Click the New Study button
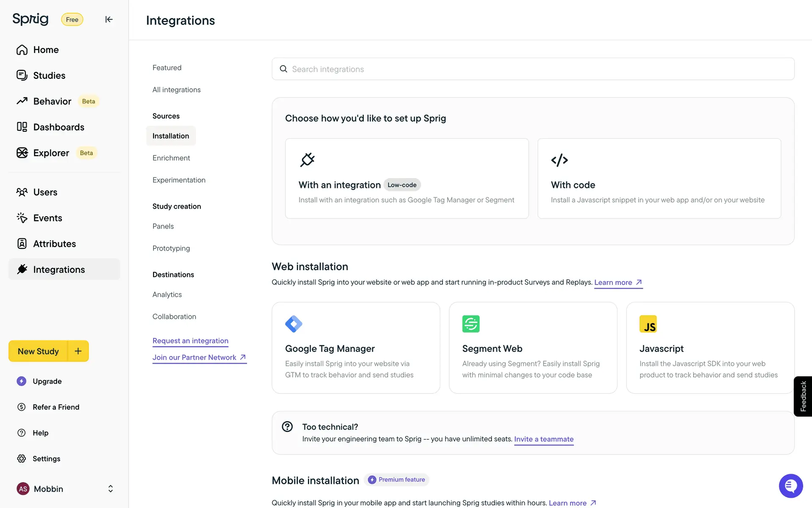The width and height of the screenshot is (812, 508). coord(38,351)
